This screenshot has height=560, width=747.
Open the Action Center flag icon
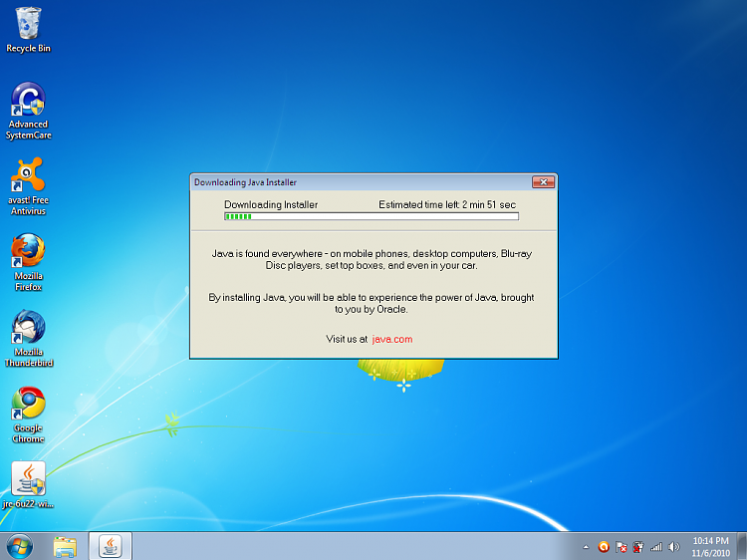(621, 547)
